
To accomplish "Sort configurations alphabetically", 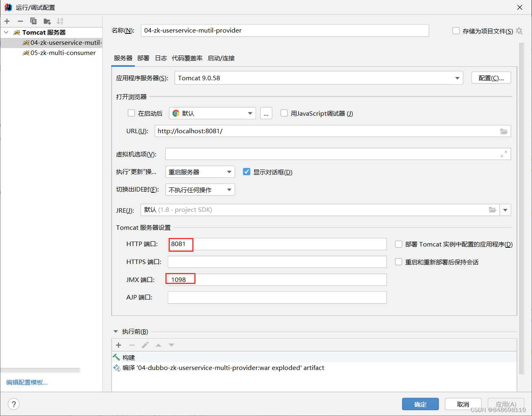I will pyautogui.click(x=60, y=21).
